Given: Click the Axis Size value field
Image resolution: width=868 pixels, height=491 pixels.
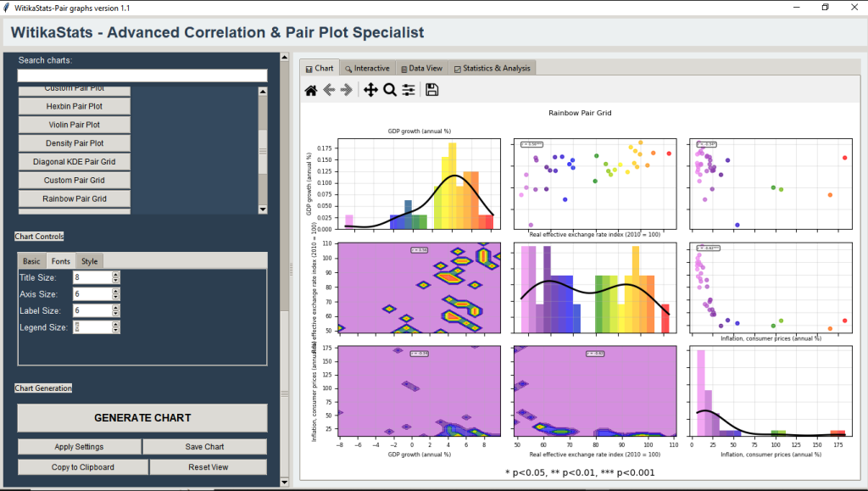Looking at the screenshot, I should coord(92,294).
